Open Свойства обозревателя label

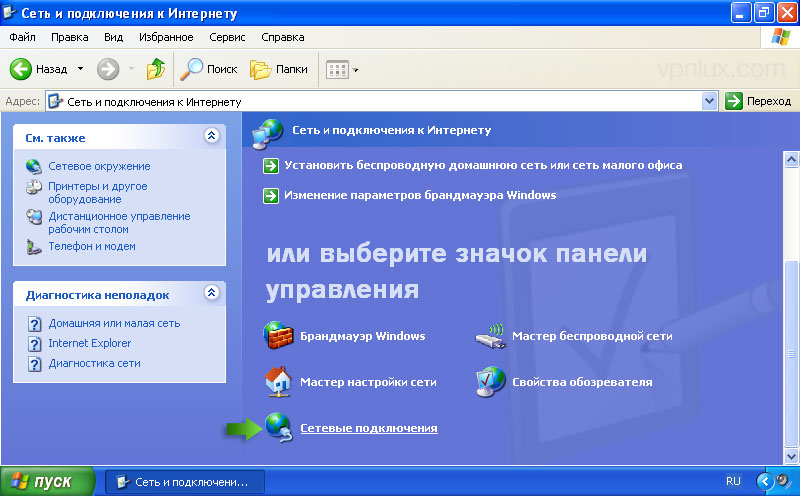coord(582,382)
